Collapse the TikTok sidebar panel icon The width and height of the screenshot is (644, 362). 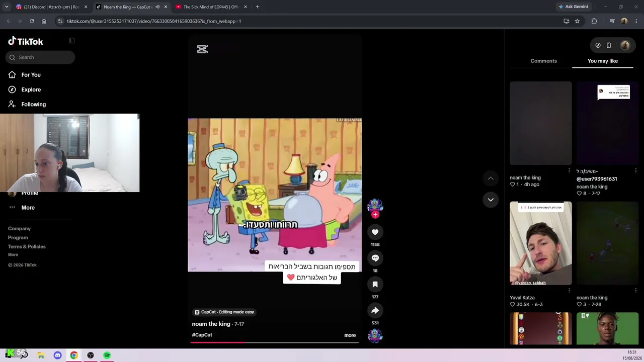[71, 41]
